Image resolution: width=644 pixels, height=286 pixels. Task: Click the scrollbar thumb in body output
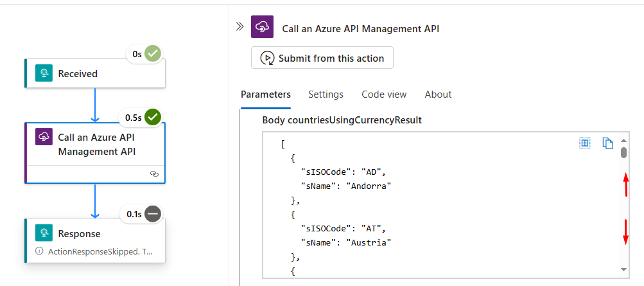(623, 153)
